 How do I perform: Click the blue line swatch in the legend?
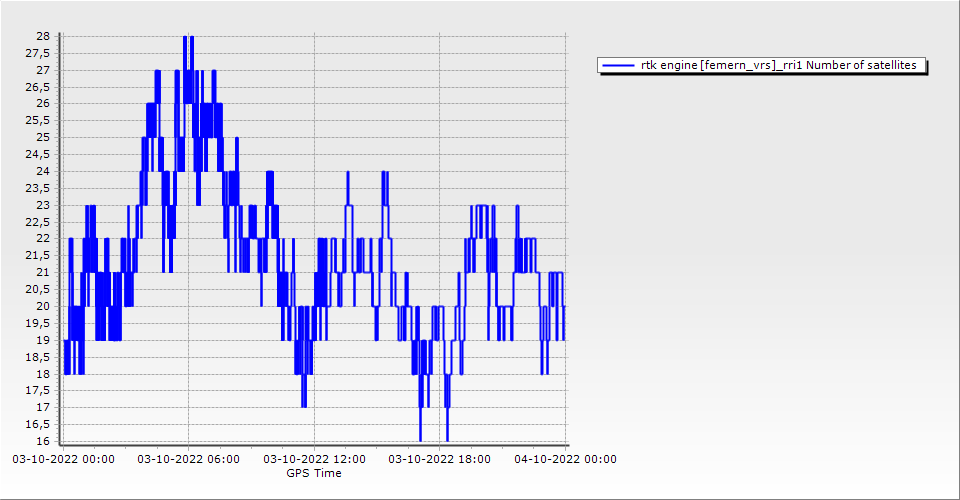[618, 65]
